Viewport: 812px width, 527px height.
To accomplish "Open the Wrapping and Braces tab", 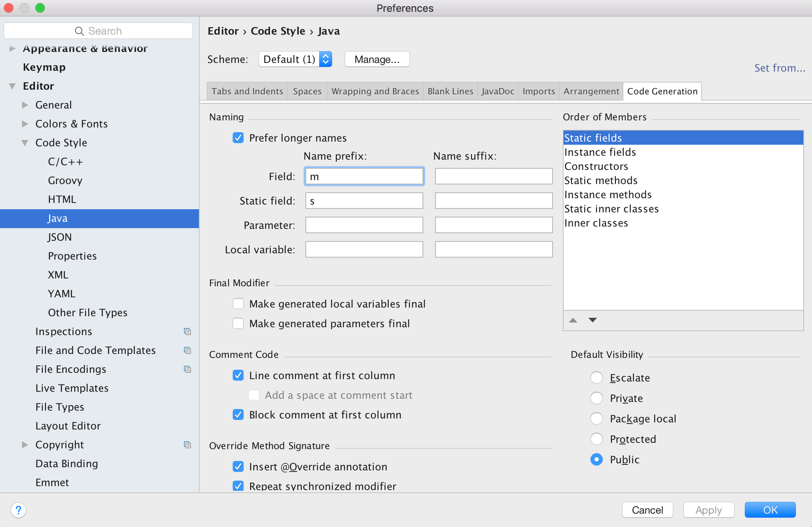I will pos(375,91).
